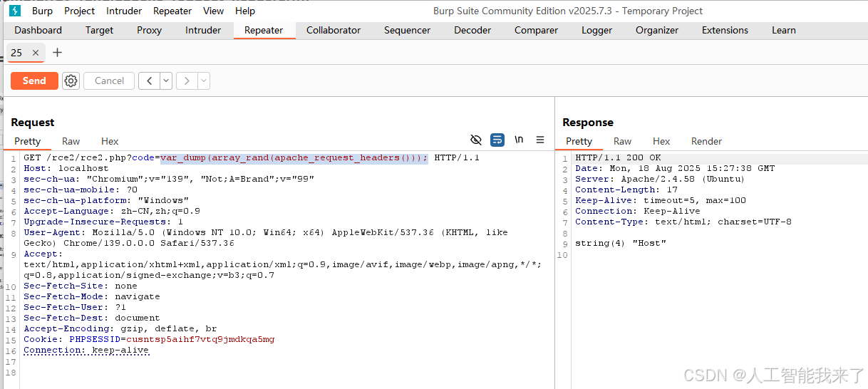Viewport: 868px width, 389px height.
Task: Switch to the Proxy tab
Action: pos(149,30)
